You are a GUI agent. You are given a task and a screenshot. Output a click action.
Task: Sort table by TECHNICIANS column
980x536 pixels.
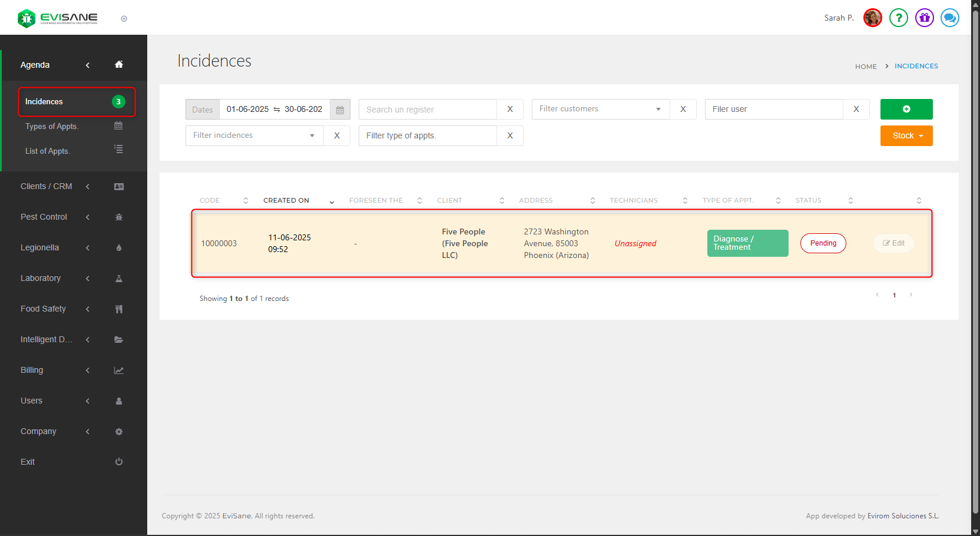648,200
